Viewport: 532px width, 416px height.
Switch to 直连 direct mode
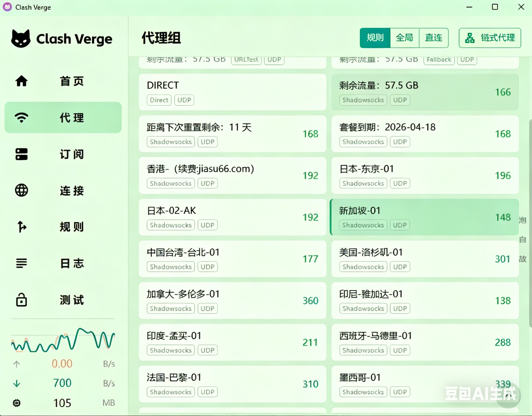pyautogui.click(x=434, y=38)
